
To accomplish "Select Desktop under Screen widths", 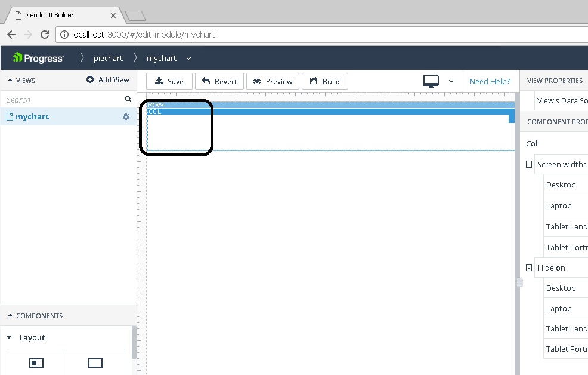I will tap(561, 185).
